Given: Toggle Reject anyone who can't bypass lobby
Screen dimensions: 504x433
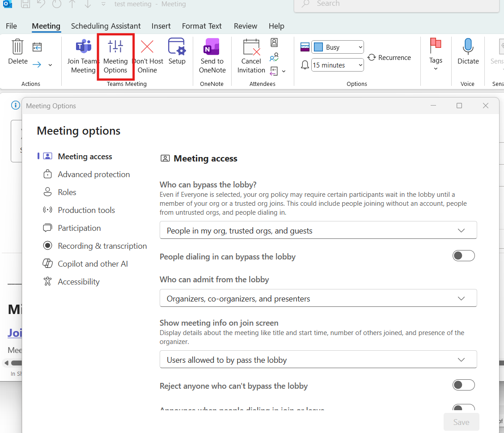Looking at the screenshot, I should tap(463, 385).
